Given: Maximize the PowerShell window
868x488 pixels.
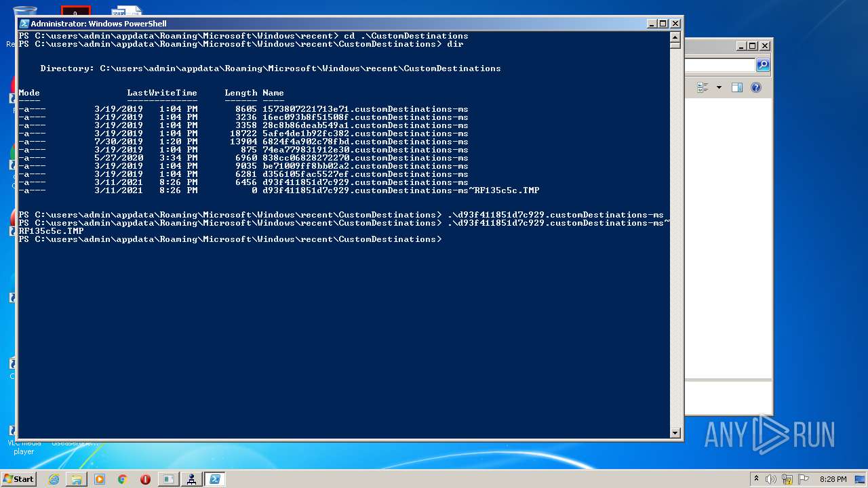Looking at the screenshot, I should (663, 24).
